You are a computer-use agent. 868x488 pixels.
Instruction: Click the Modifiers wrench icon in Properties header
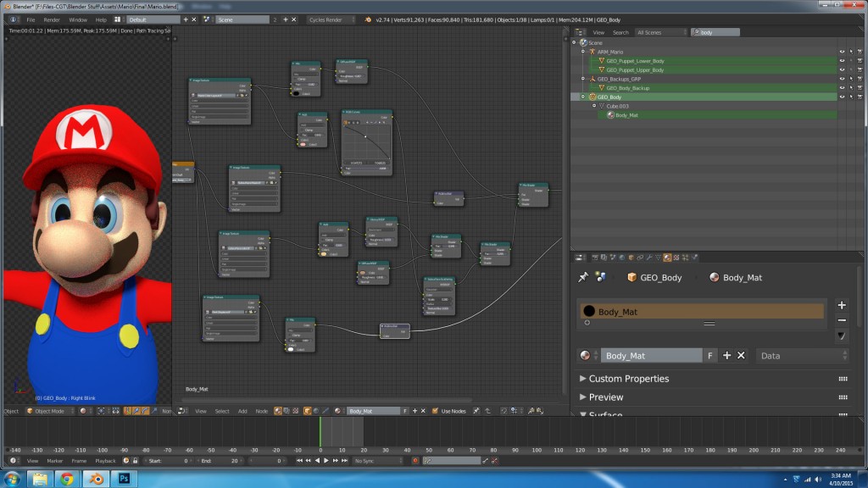pos(648,256)
